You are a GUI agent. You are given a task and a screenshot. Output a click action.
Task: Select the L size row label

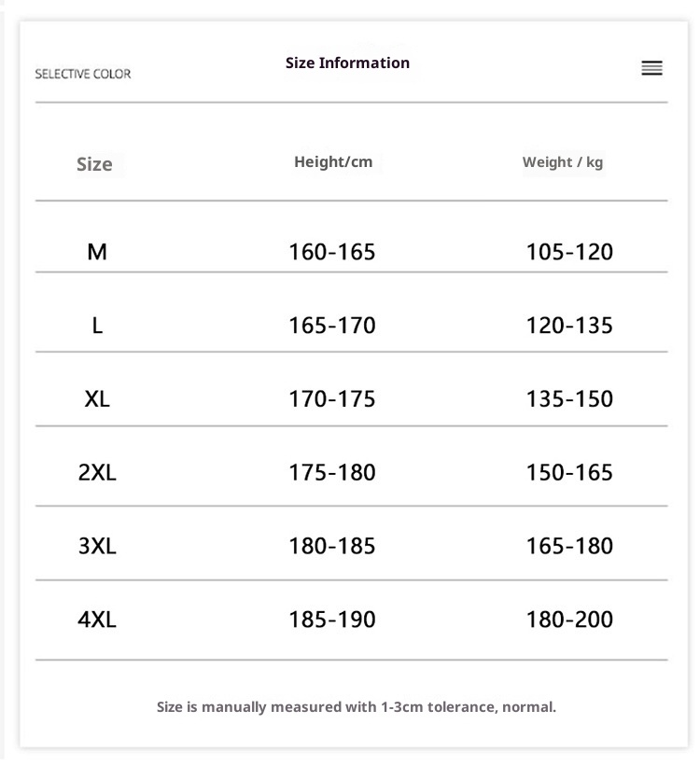97,325
